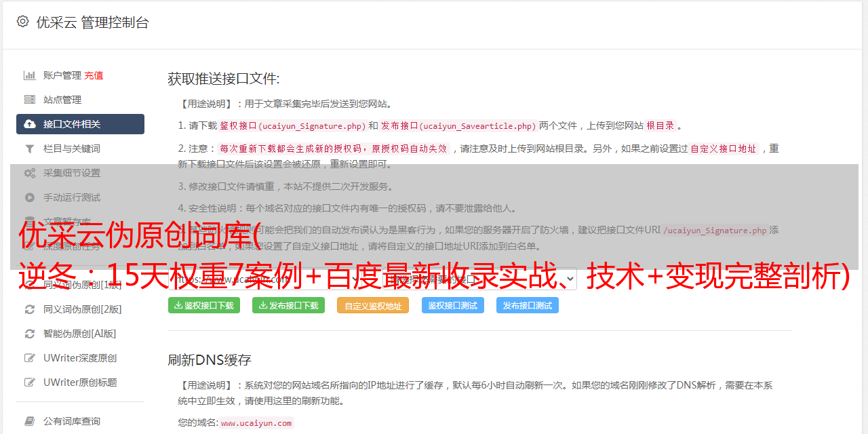
Task: Go to the 站点管理 section
Action: click(80, 100)
